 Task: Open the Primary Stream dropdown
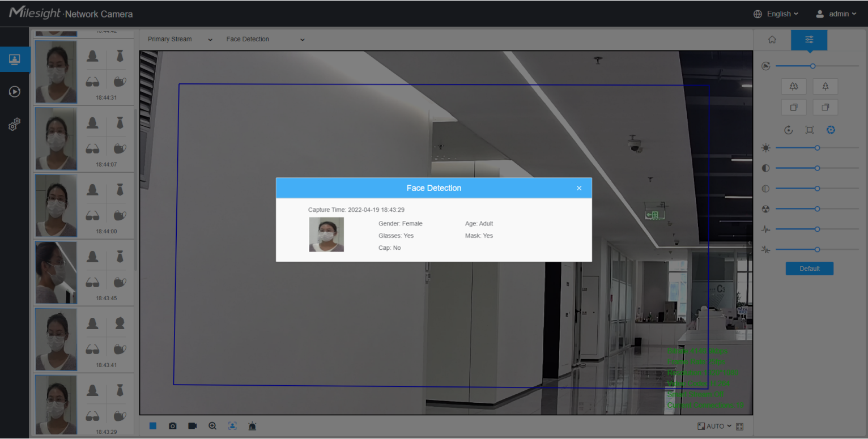tap(180, 40)
